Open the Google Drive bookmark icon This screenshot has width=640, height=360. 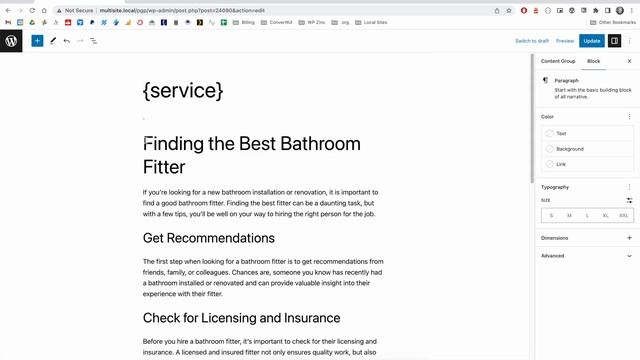[x=32, y=22]
